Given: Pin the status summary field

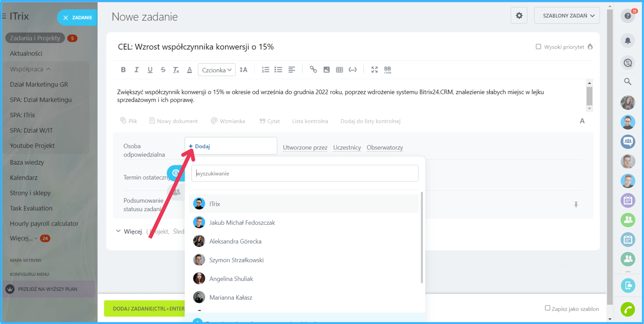Looking at the screenshot, I should (576, 205).
